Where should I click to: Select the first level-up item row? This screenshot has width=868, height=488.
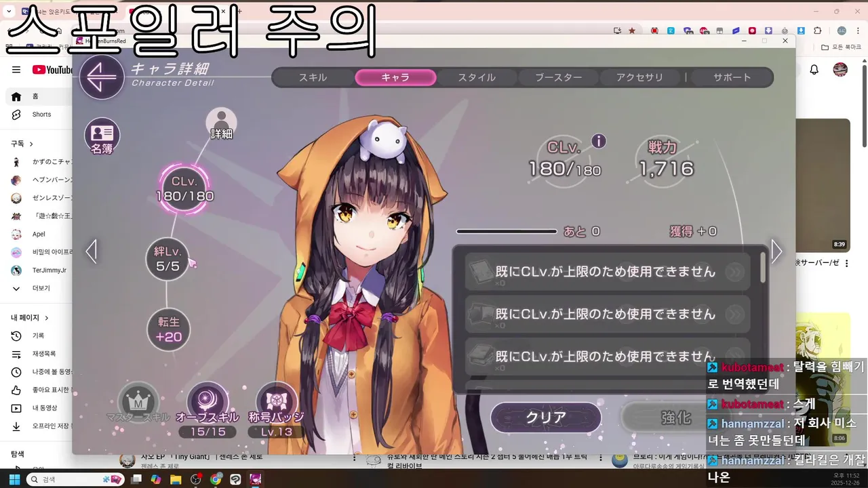coord(608,272)
